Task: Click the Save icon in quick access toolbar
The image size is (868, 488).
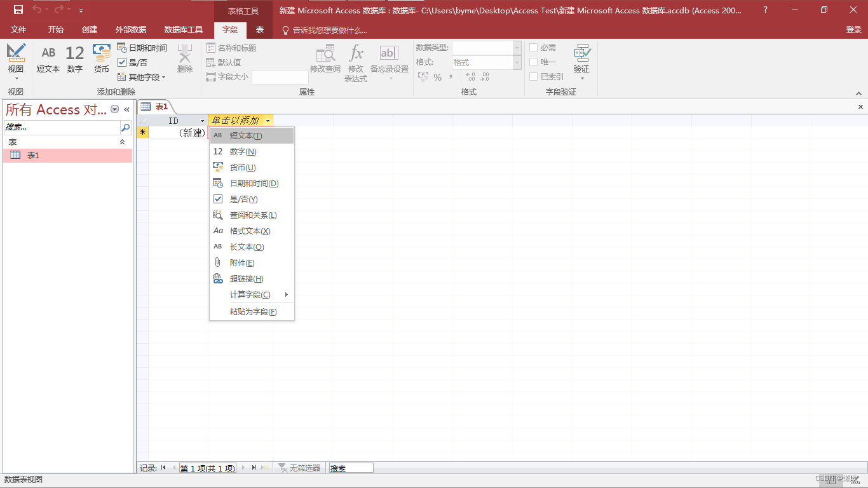Action: pyautogui.click(x=18, y=10)
